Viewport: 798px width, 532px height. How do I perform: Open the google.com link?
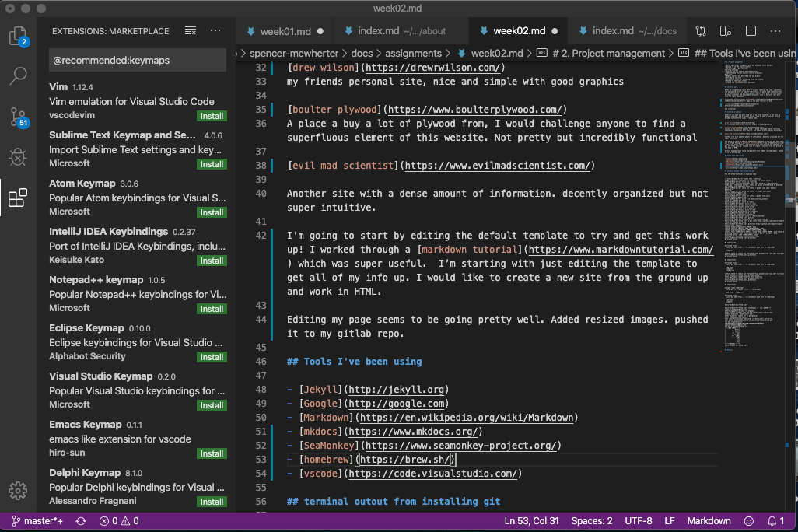[x=397, y=404]
